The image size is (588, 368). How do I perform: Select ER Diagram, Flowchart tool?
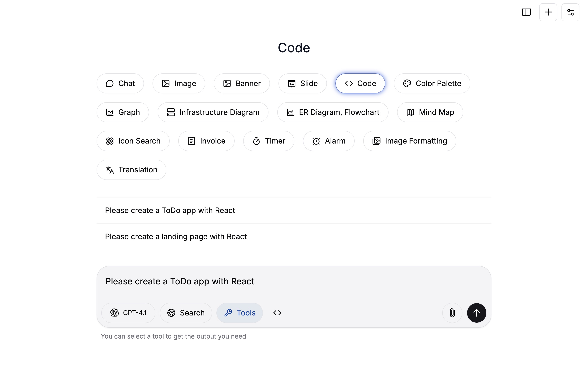click(333, 112)
